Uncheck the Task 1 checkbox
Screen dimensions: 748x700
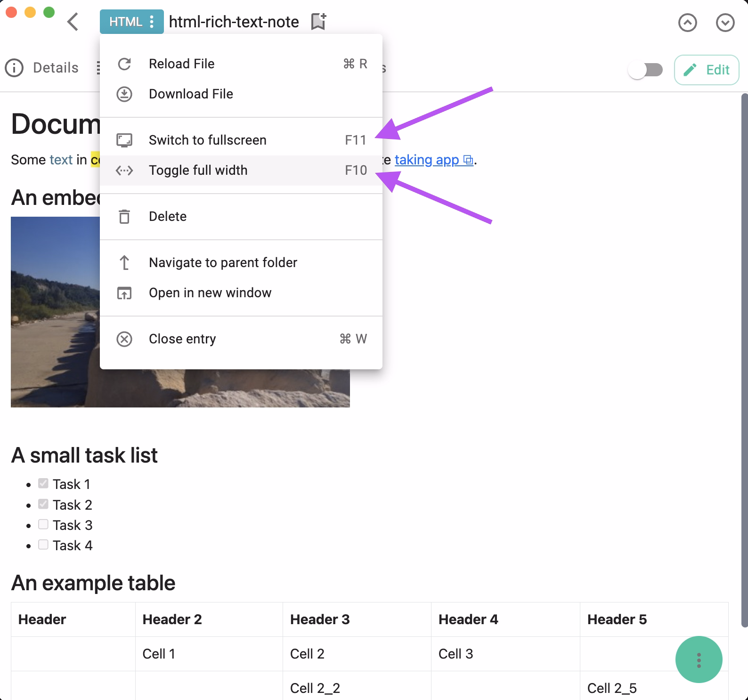[43, 483]
